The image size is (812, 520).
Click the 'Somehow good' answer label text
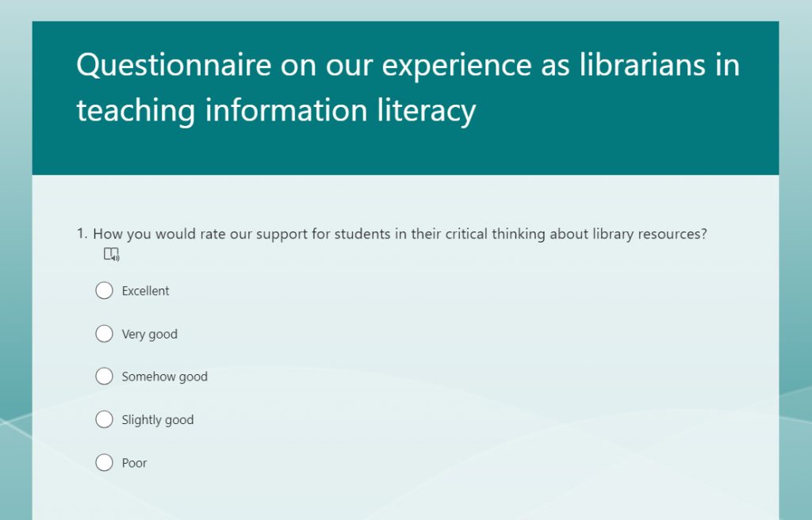[x=165, y=377]
